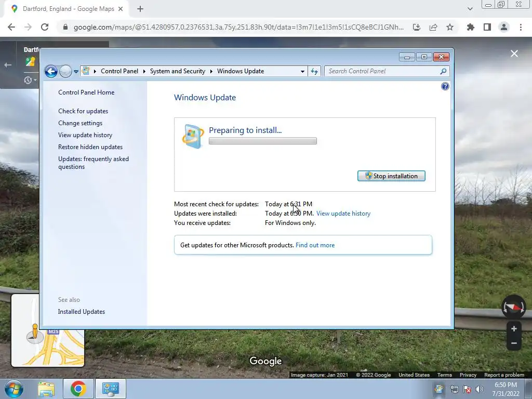Open Chrome profile avatar
The height and width of the screenshot is (399, 532).
(x=504, y=27)
